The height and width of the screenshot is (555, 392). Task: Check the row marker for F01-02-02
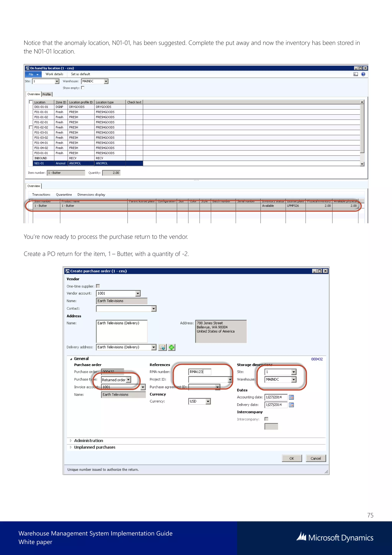[31, 127]
